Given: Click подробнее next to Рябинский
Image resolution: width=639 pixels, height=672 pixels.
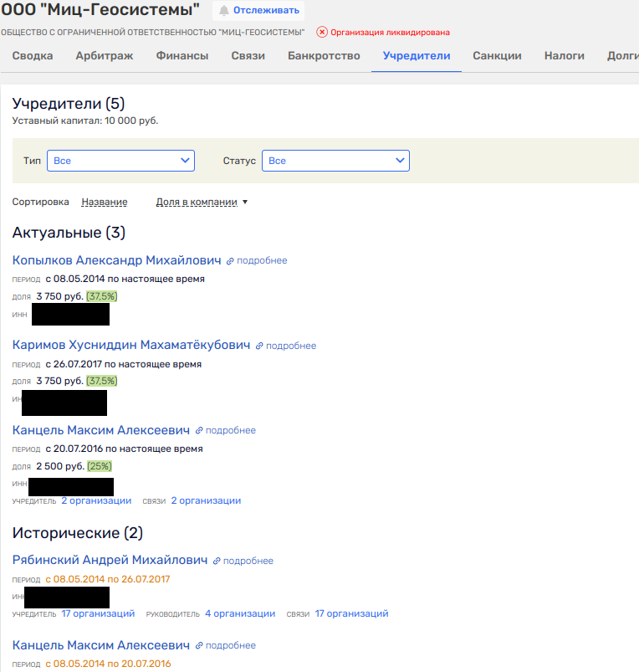Looking at the screenshot, I should pos(248,561).
